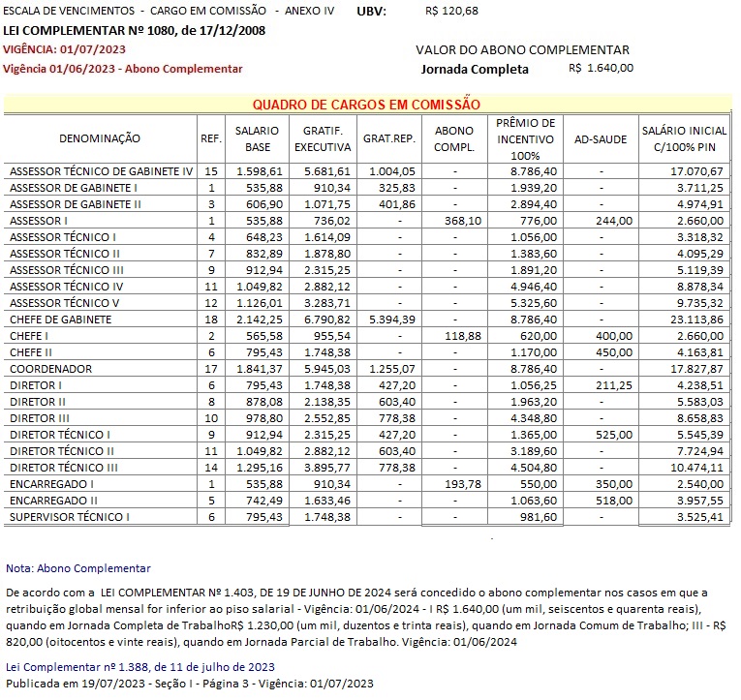Click the 'Nota: Abono Complementar' heading
Viewport: 741px width, 700px height.
78,568
